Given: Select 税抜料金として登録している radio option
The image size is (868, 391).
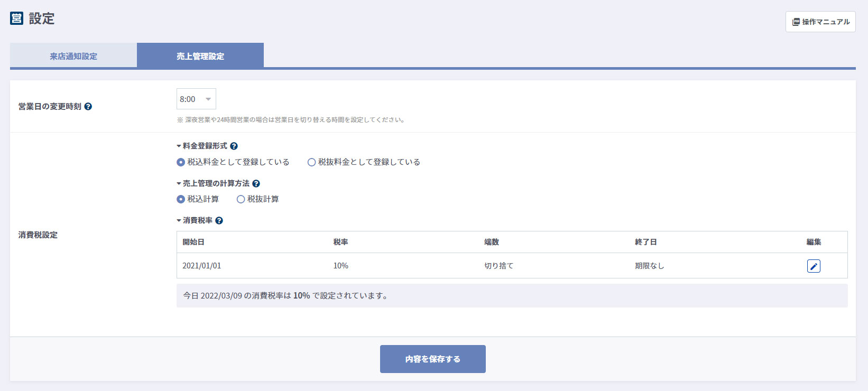Looking at the screenshot, I should click(311, 162).
